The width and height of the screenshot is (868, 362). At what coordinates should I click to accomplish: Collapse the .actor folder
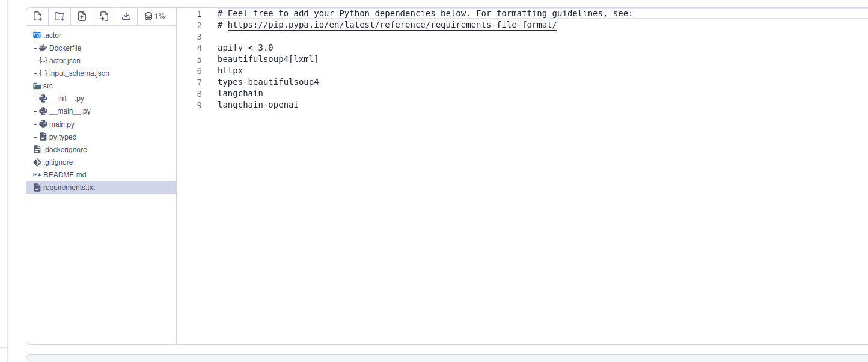point(37,35)
